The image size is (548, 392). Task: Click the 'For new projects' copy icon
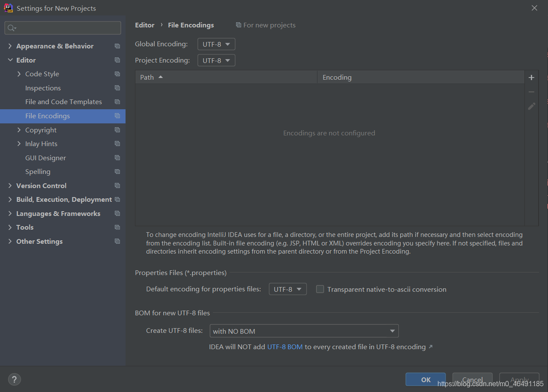[x=239, y=25]
